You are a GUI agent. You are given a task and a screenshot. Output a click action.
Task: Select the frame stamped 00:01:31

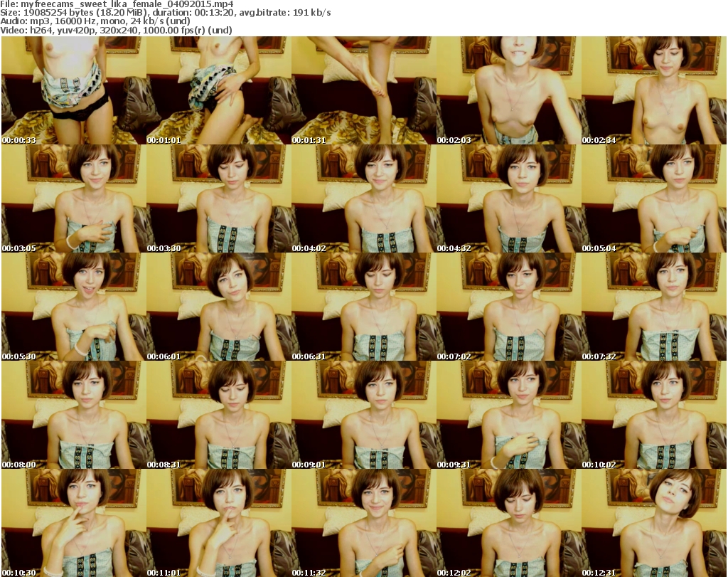click(x=363, y=90)
